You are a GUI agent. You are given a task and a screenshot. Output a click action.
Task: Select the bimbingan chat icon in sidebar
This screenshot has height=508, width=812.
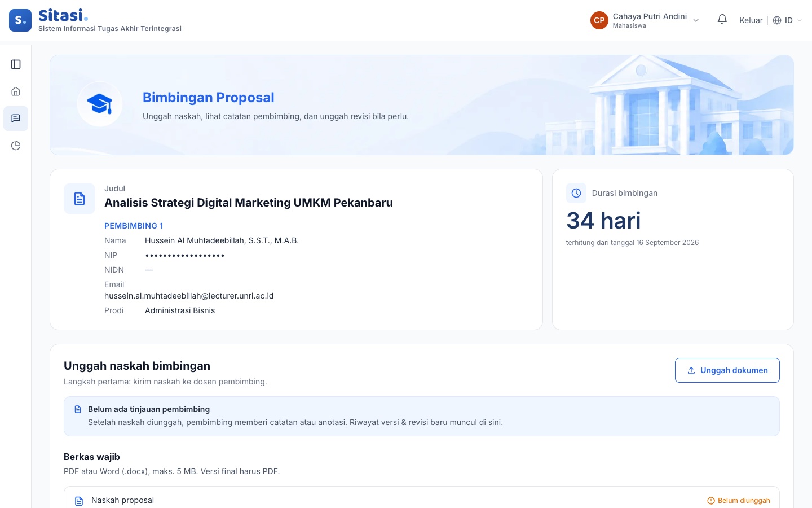point(16,119)
